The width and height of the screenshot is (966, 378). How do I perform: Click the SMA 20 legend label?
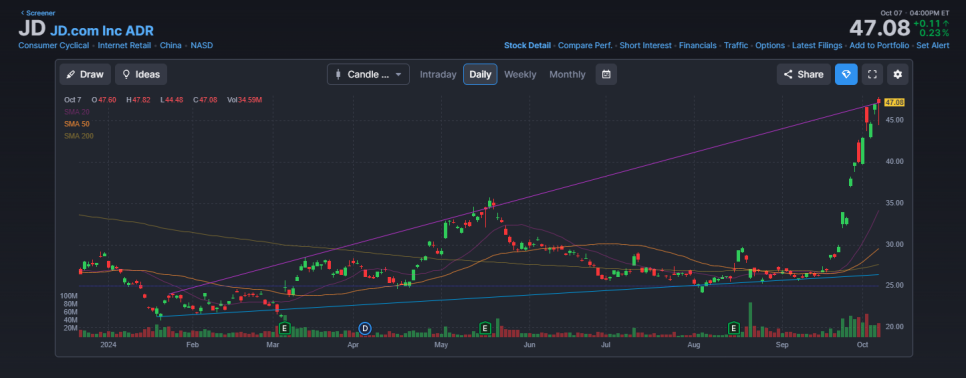point(76,111)
